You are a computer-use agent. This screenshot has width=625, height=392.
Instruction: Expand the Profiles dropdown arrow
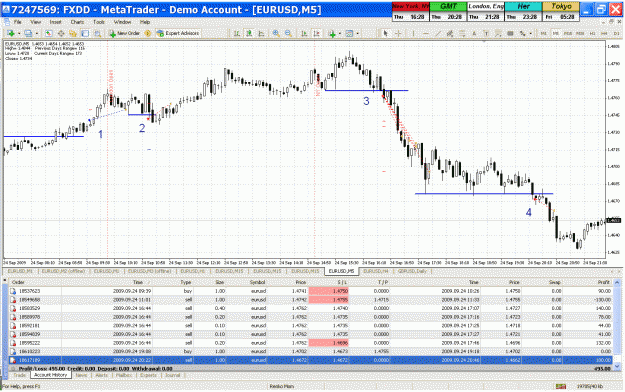36,33
